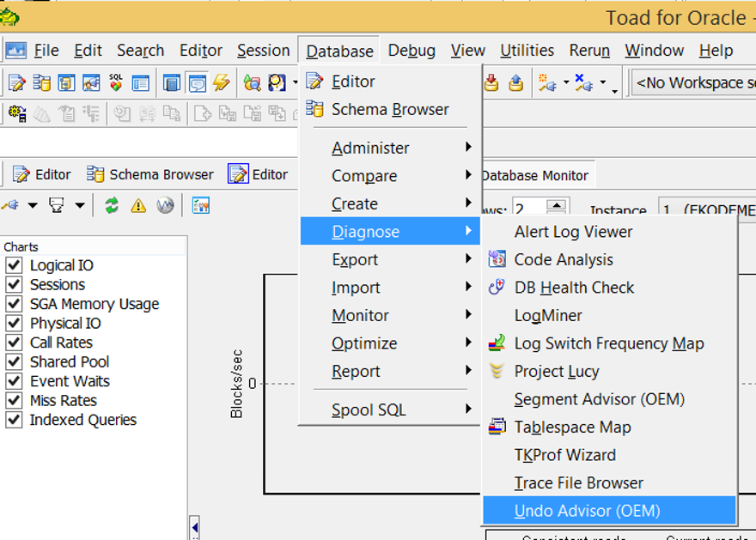Expand the Monitor submenu

point(390,315)
